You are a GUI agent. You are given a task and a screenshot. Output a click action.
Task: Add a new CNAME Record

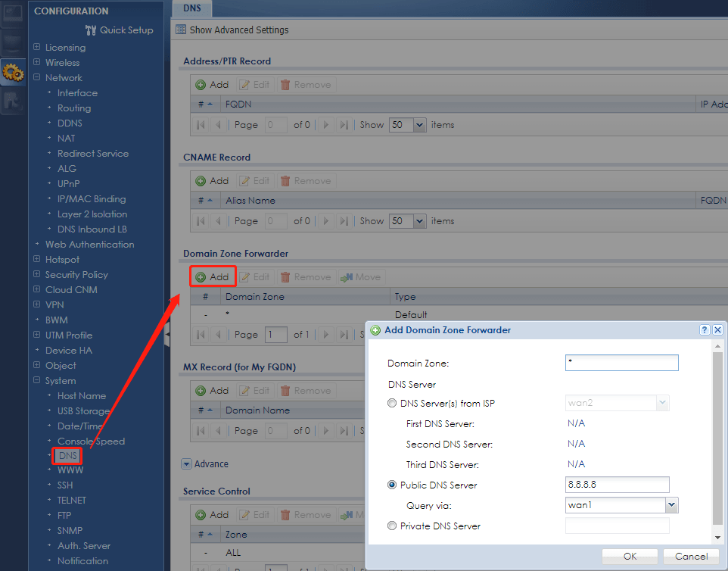point(212,181)
